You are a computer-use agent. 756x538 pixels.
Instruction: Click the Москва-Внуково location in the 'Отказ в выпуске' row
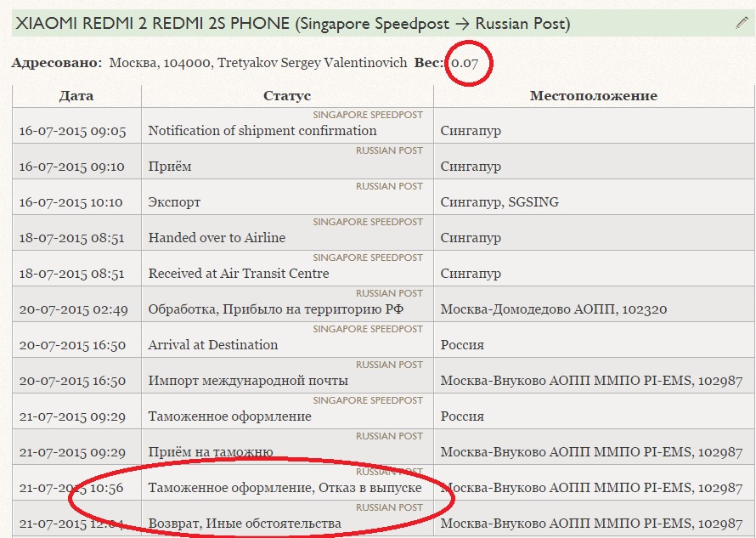[591, 488]
